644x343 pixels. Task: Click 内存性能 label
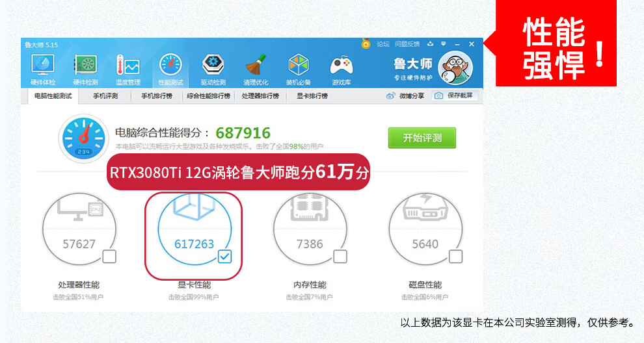coord(310,285)
